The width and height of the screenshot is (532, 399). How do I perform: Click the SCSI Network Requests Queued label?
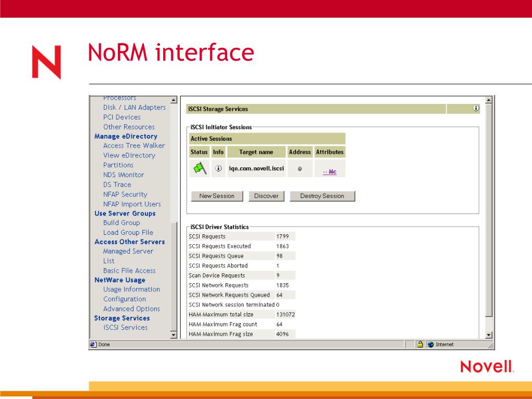coord(229,295)
